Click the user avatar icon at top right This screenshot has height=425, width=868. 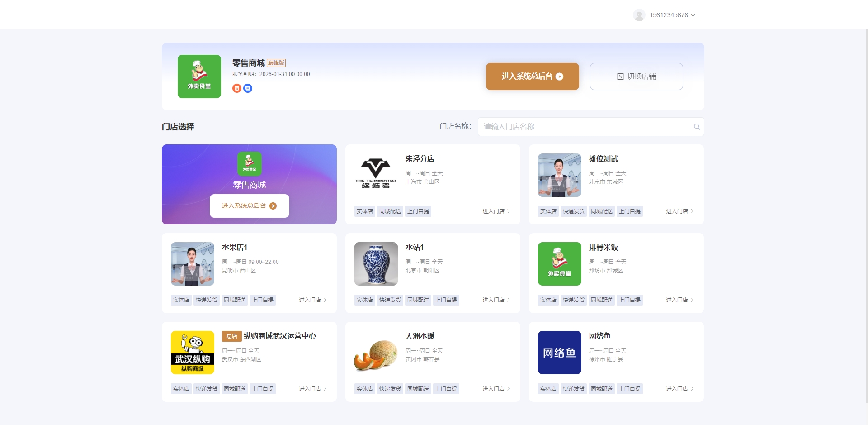[x=639, y=15]
